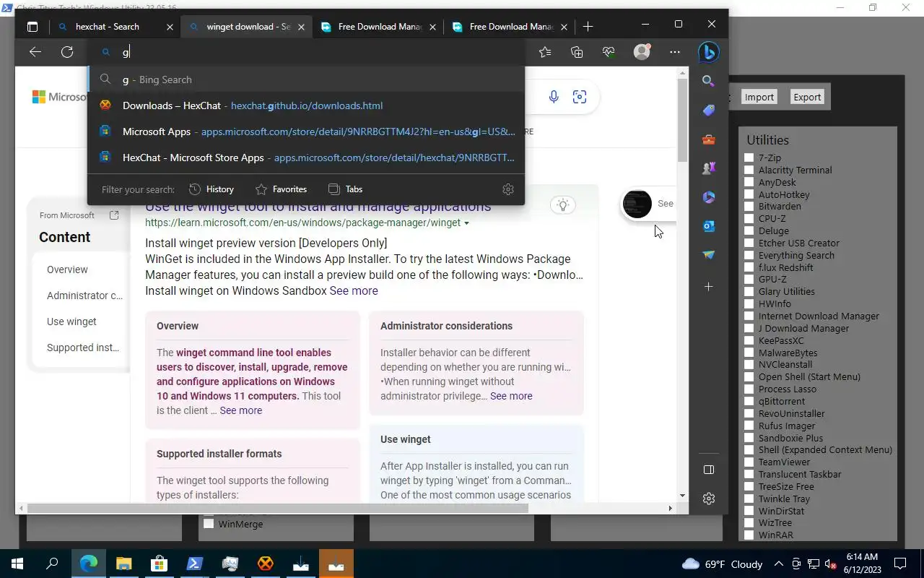Click the Export button in utility window
The width and height of the screenshot is (924, 578).
click(807, 97)
